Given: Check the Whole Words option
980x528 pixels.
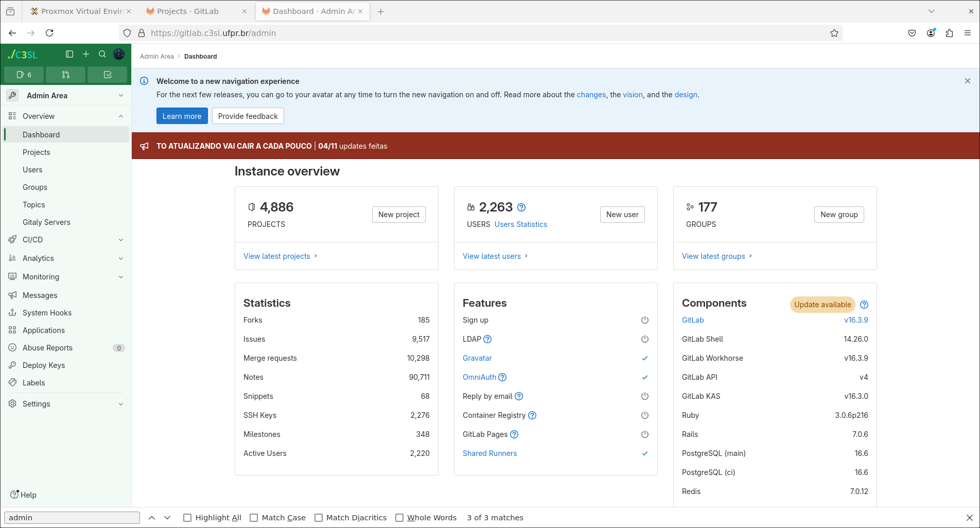Looking at the screenshot, I should (x=399, y=518).
